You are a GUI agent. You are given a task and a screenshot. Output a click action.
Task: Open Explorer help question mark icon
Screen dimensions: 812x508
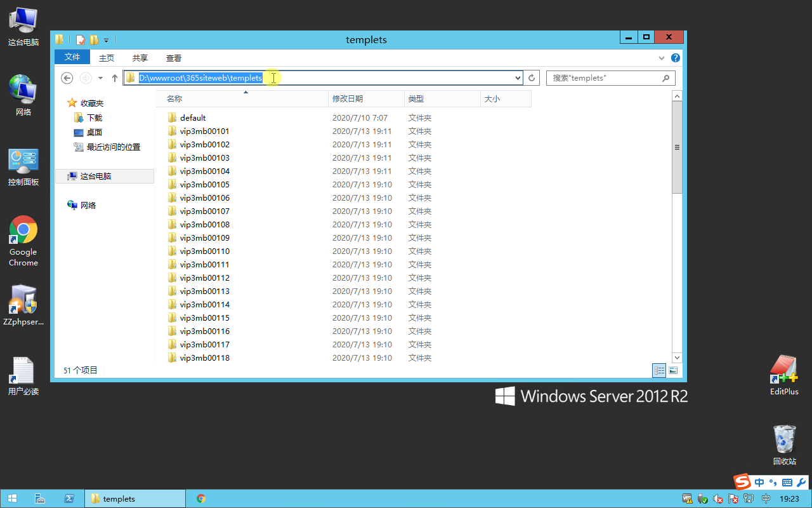pyautogui.click(x=676, y=58)
